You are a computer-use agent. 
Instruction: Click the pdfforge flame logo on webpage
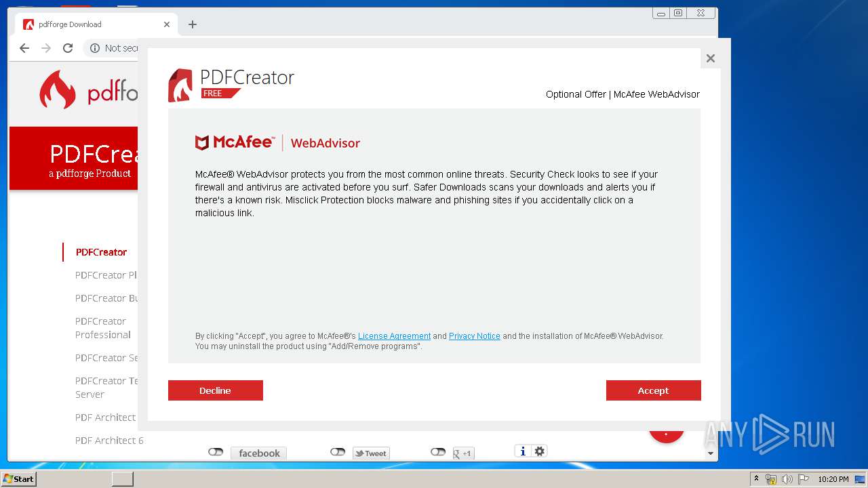click(x=58, y=89)
